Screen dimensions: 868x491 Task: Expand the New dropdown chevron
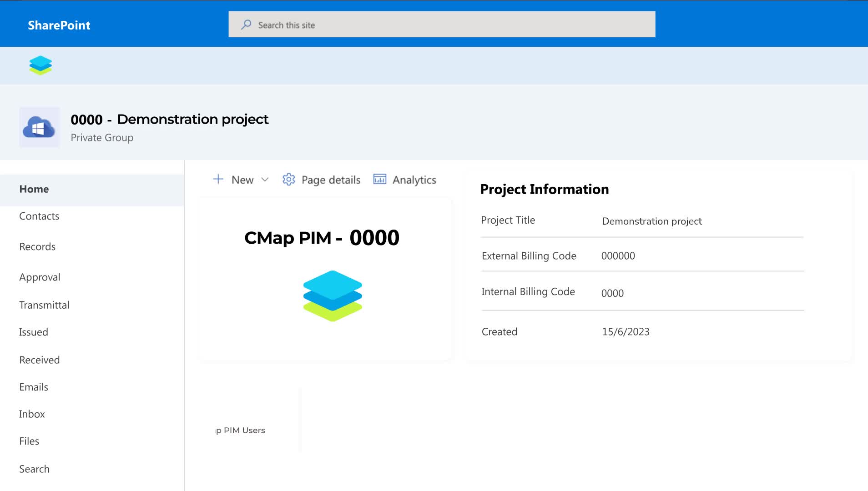tap(265, 180)
